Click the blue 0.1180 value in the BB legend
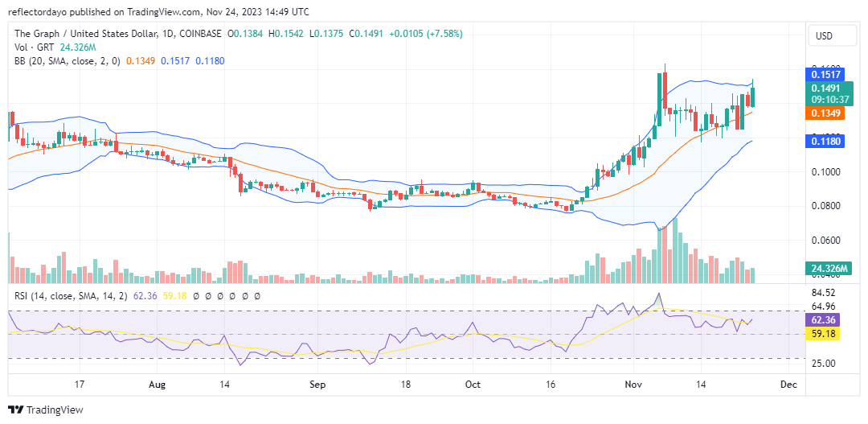The image size is (868, 424). (210, 61)
